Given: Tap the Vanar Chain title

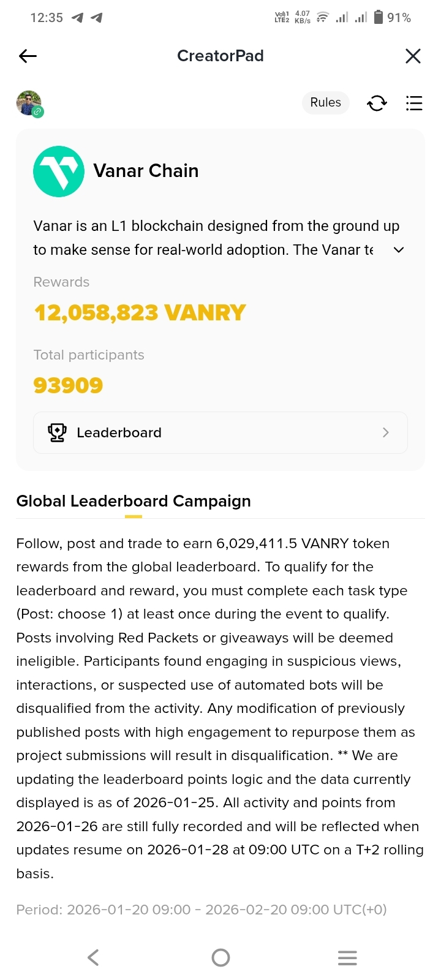Looking at the screenshot, I should click(146, 171).
